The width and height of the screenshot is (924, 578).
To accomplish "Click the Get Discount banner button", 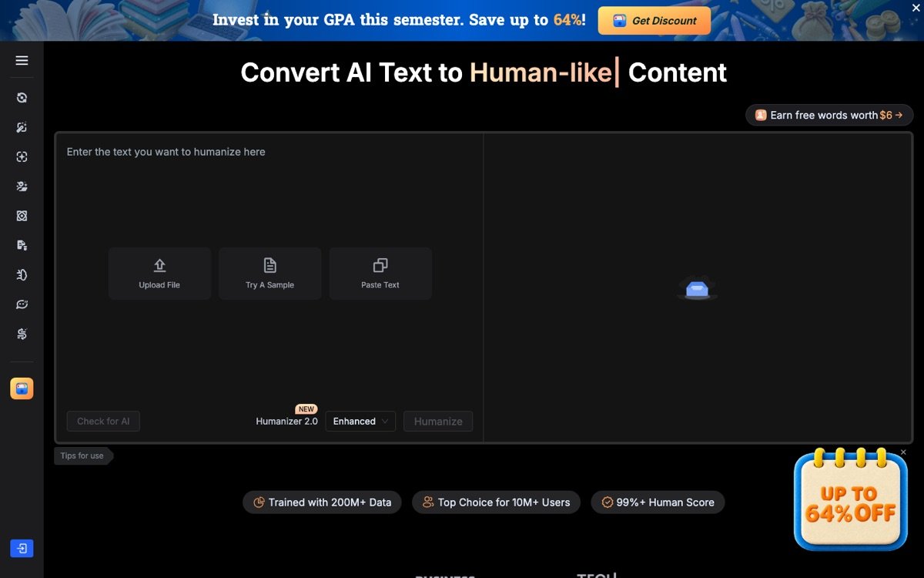I will (654, 21).
